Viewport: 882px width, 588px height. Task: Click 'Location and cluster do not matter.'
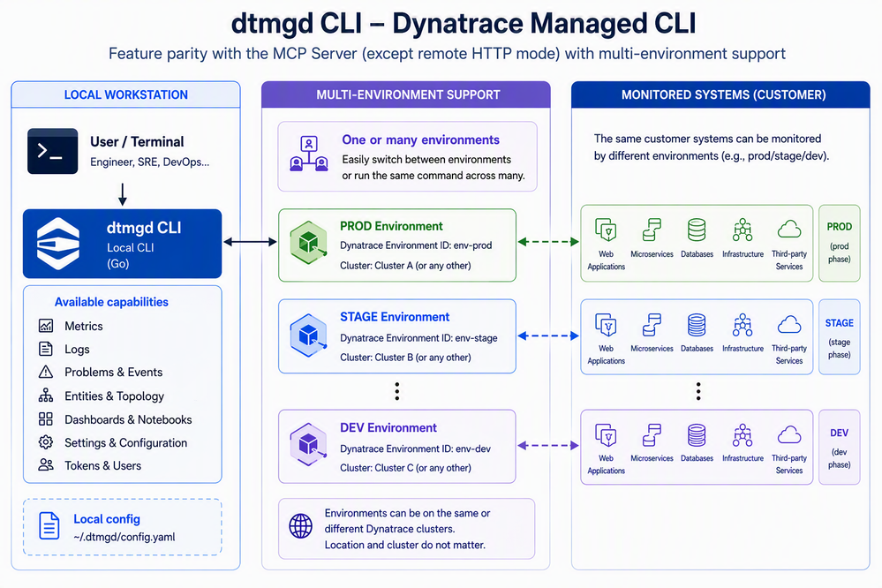pos(405,545)
